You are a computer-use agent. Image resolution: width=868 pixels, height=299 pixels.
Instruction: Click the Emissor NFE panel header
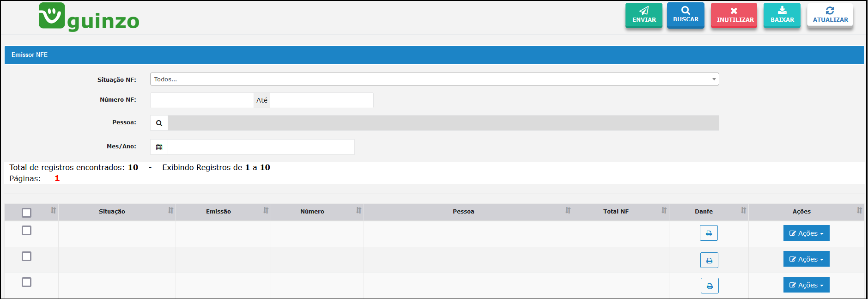(434, 55)
